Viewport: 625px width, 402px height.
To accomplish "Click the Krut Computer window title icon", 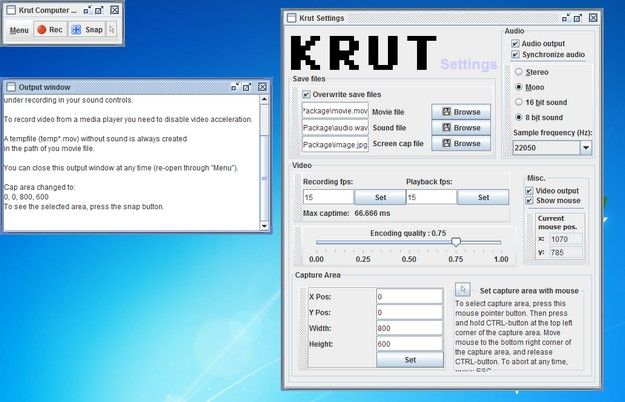I will (12, 10).
